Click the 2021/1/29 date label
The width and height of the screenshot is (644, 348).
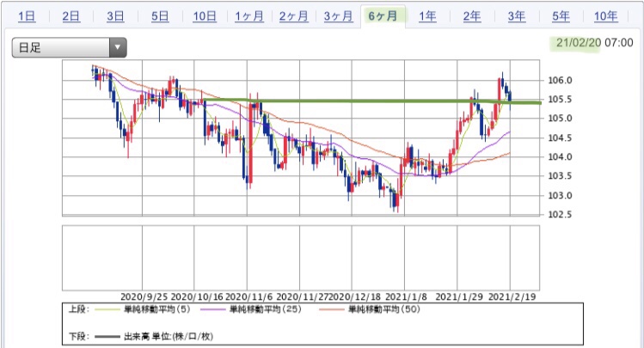point(459,296)
